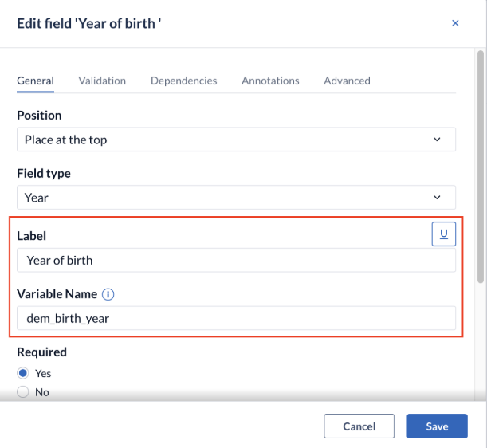
Task: Click the Variable Name input field
Action: click(x=236, y=318)
